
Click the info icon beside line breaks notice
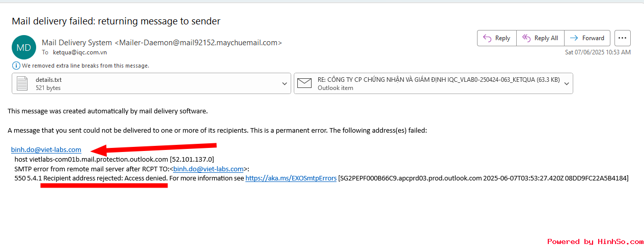click(x=16, y=66)
